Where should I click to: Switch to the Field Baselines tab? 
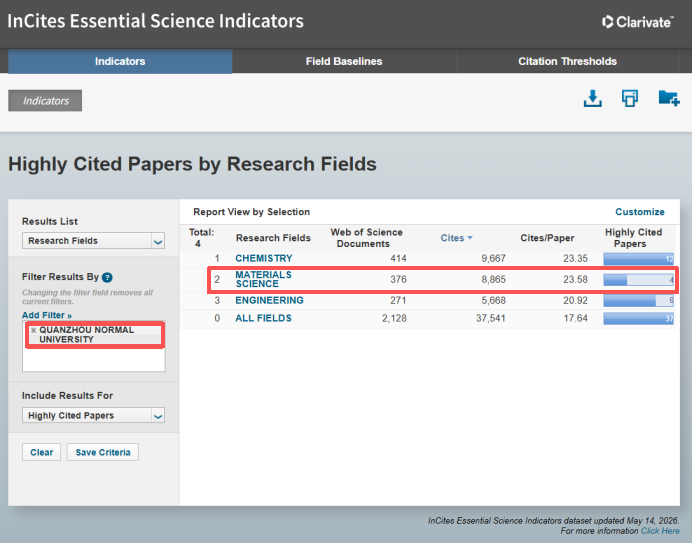[x=344, y=61]
